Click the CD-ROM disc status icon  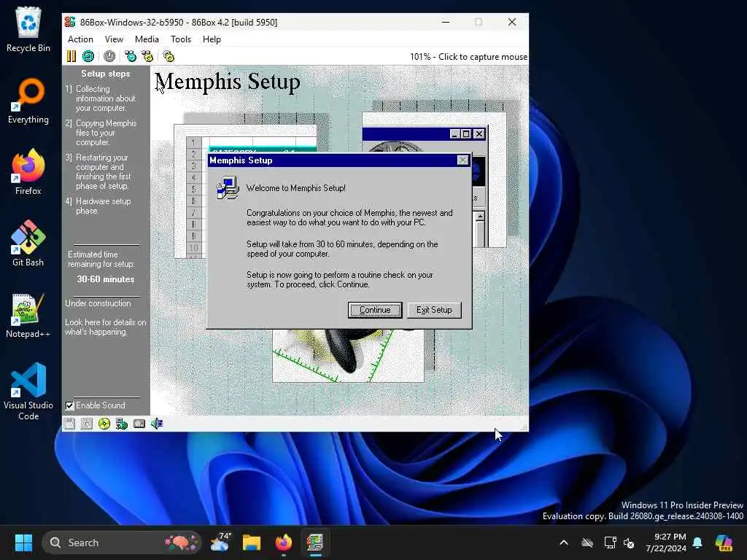tap(104, 424)
